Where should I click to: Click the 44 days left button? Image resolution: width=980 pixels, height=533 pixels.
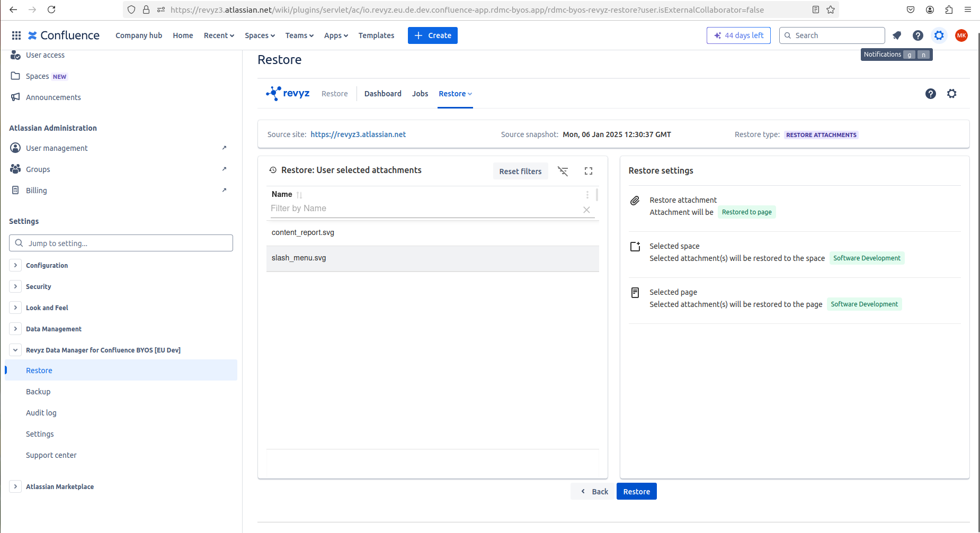click(738, 35)
